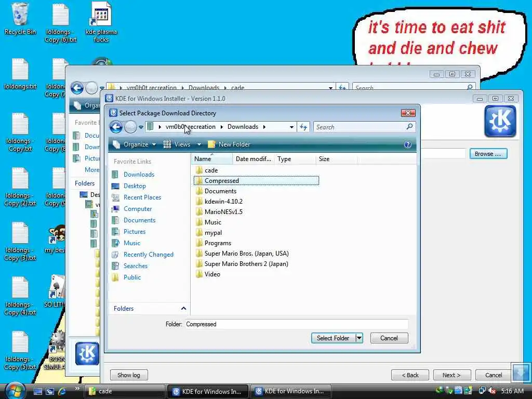Click the muted volume tray icon
Screen dimensions: 532x399
[x=492, y=391]
